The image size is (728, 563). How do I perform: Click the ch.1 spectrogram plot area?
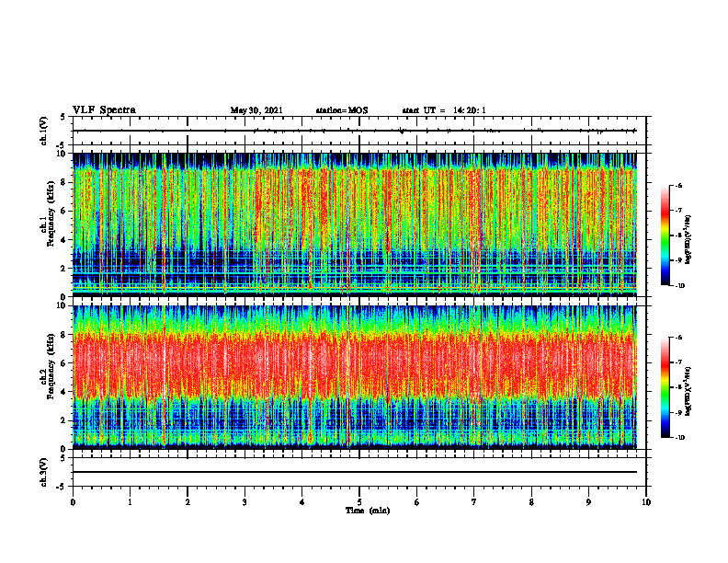[x=355, y=224]
